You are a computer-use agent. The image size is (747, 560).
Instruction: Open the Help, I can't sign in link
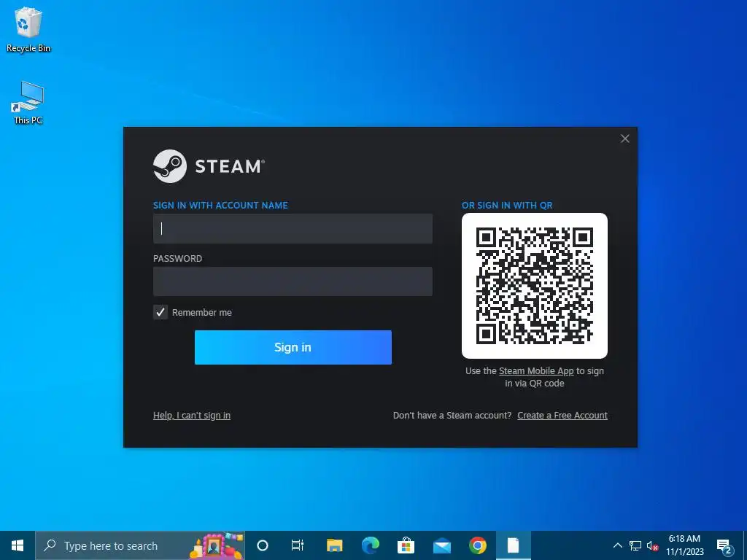click(x=192, y=415)
